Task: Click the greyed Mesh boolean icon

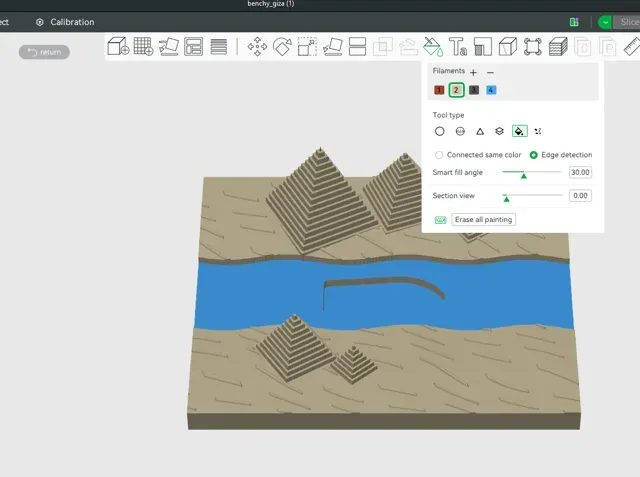Action: tap(383, 47)
